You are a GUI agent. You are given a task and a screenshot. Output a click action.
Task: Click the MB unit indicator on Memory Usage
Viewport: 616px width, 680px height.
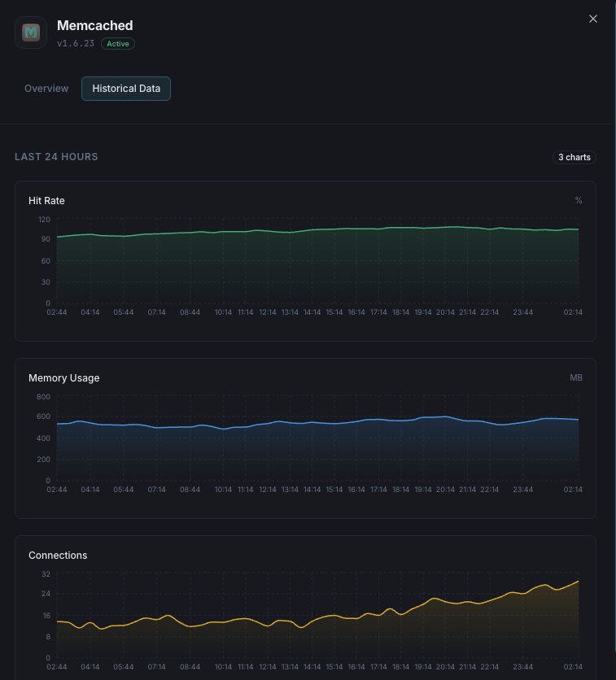[x=576, y=377]
